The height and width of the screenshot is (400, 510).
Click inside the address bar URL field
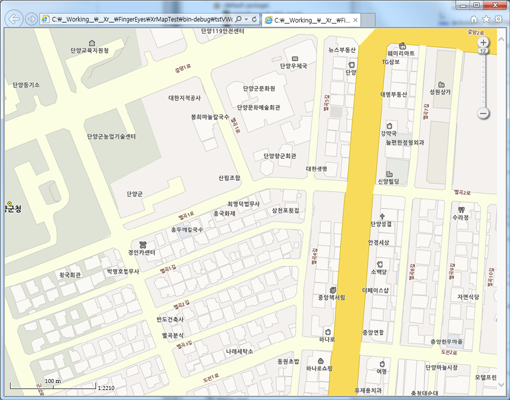142,19
